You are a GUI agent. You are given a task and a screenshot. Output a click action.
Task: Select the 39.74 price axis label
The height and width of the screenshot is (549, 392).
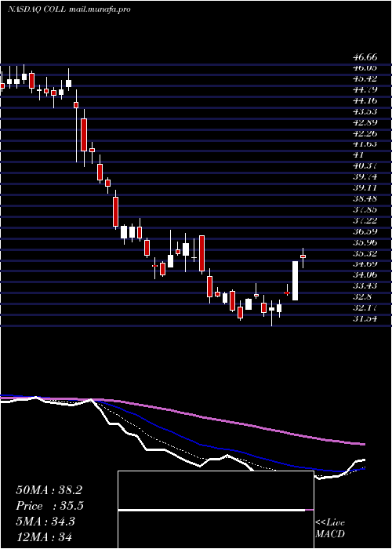pos(365,176)
